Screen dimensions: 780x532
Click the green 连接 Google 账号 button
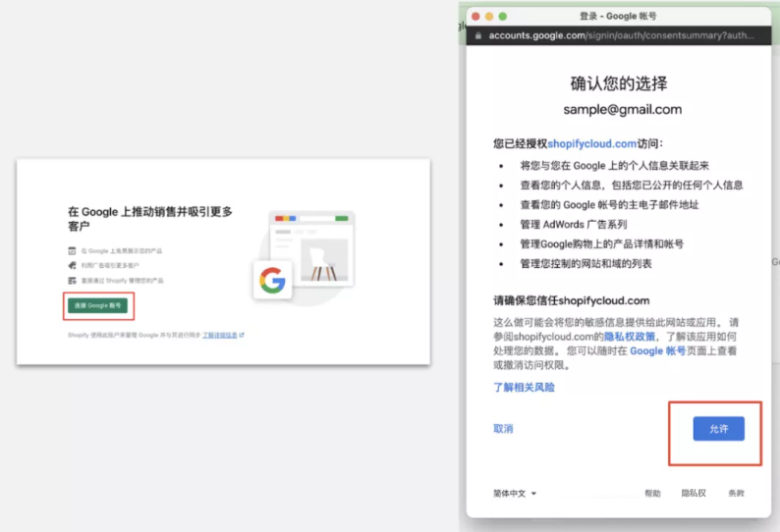(x=97, y=306)
